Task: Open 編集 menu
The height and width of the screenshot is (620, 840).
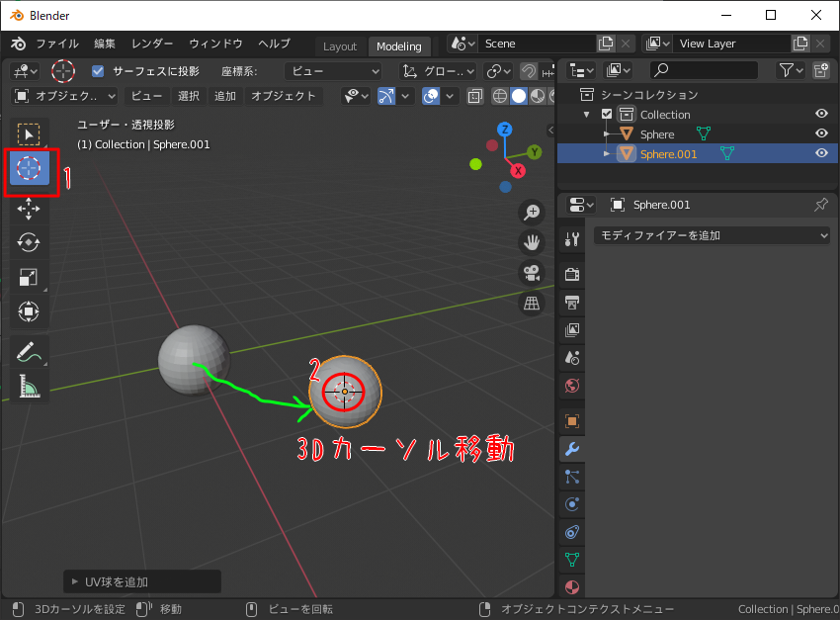Action: tap(105, 44)
